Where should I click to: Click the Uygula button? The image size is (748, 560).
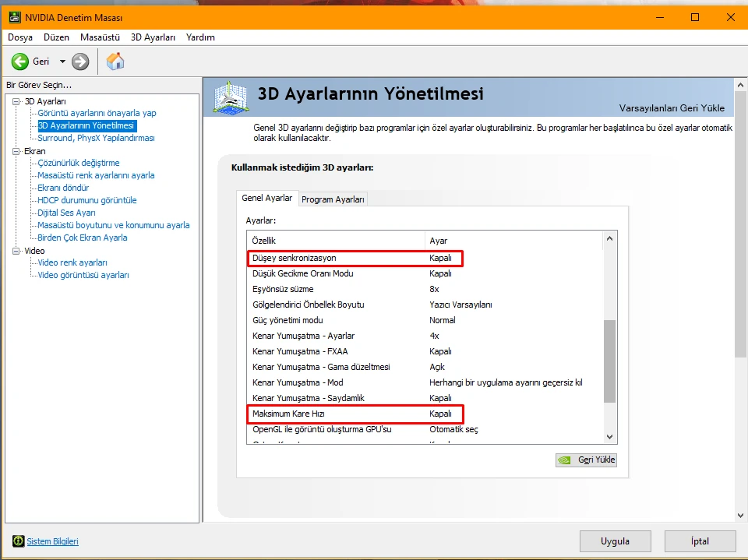pos(616,541)
